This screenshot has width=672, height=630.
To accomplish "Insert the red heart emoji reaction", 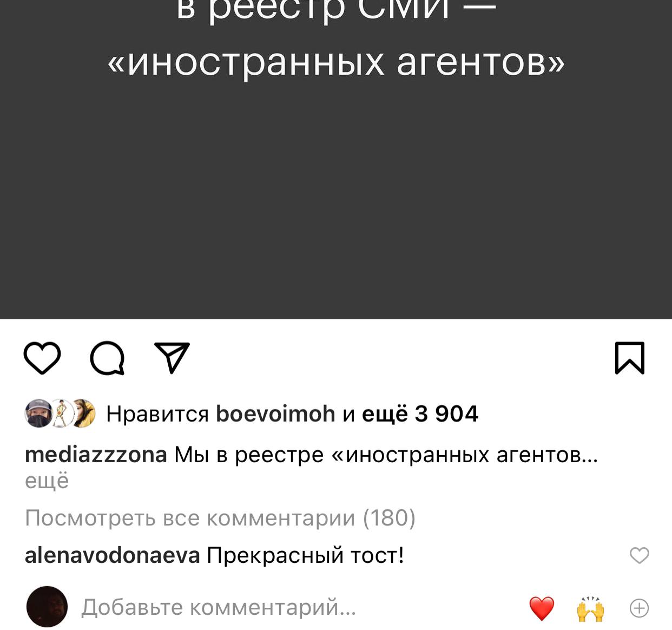I will pyautogui.click(x=542, y=608).
